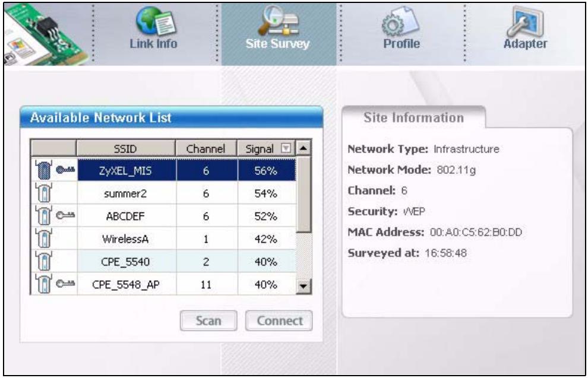Click the Signal column sort arrow
588x378 pixels.
click(x=286, y=148)
